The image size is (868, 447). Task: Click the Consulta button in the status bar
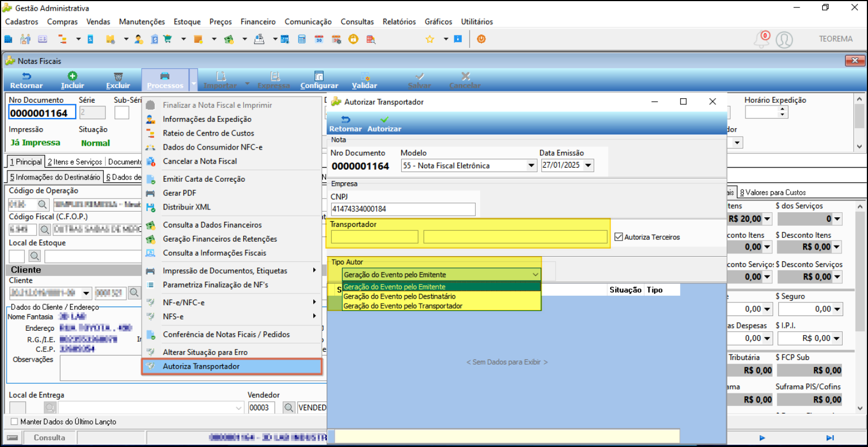49,437
